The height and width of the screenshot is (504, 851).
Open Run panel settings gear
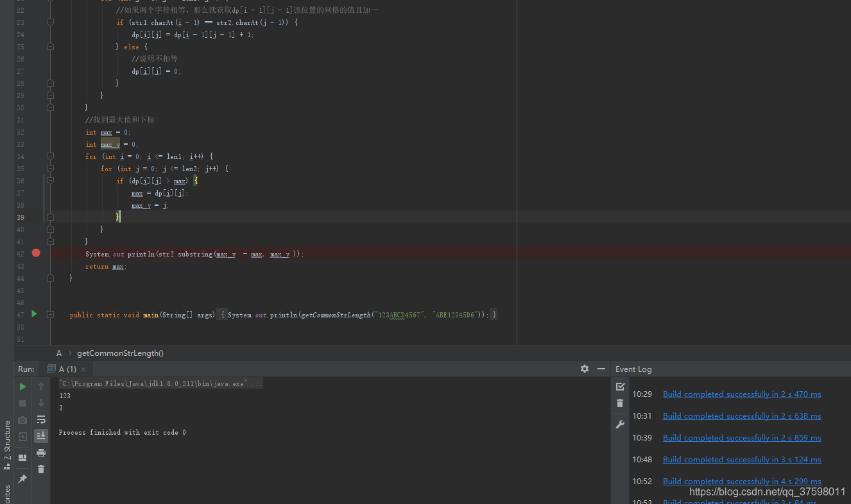coord(585,369)
